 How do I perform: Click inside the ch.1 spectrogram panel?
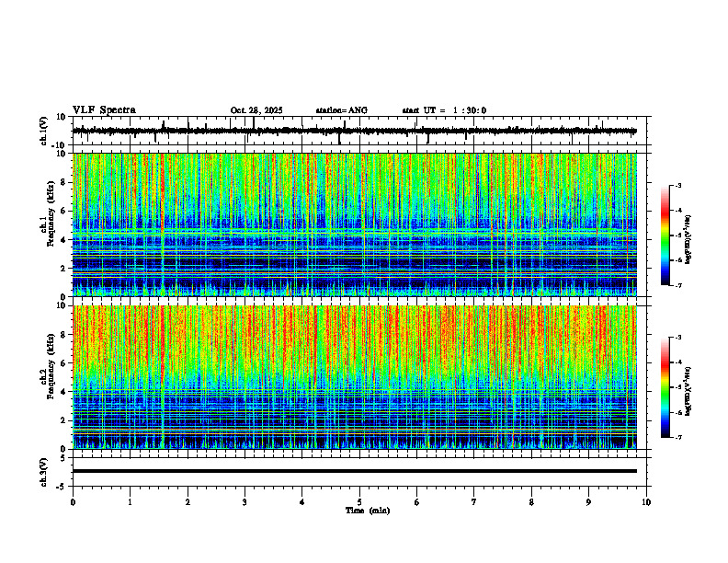click(x=354, y=224)
